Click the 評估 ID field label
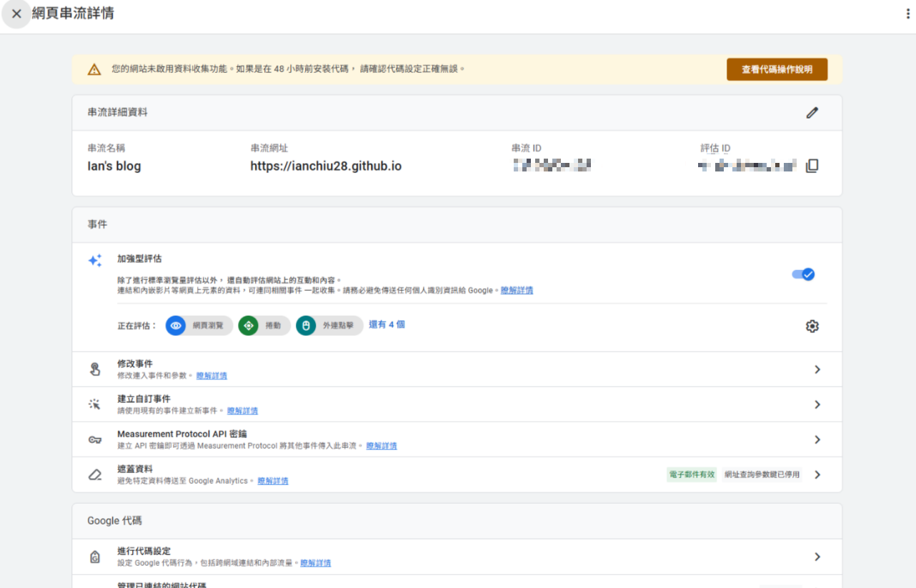916x588 pixels. tap(715, 148)
